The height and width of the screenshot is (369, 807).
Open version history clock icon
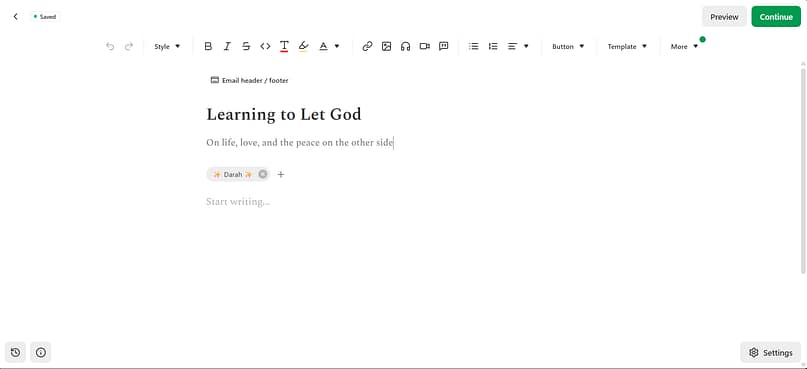(x=15, y=353)
